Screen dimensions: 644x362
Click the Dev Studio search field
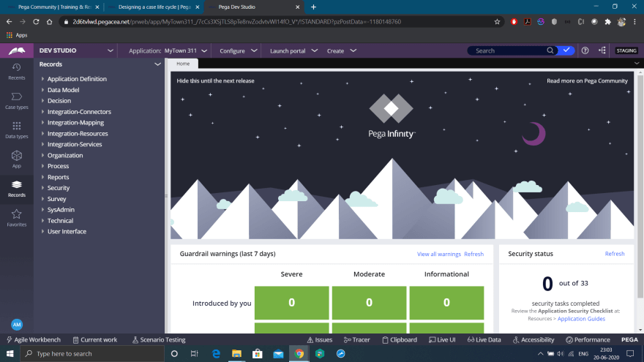(509, 50)
